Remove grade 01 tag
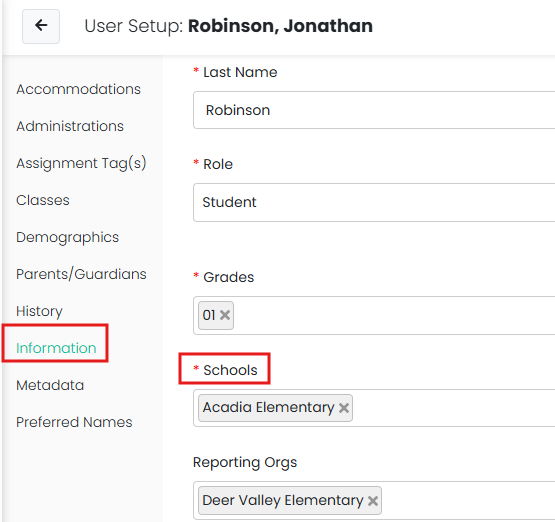Screen dimensions: 555x522 [225, 315]
